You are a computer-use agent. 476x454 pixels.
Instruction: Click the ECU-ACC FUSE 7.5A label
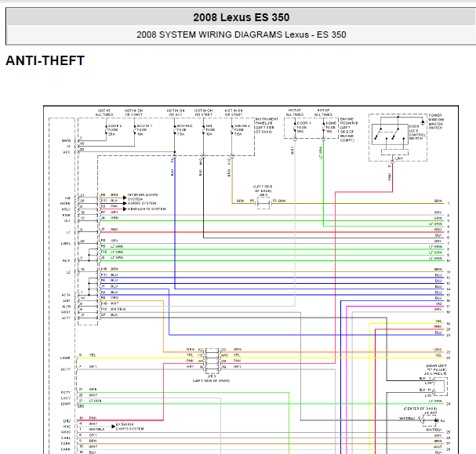tap(184, 129)
